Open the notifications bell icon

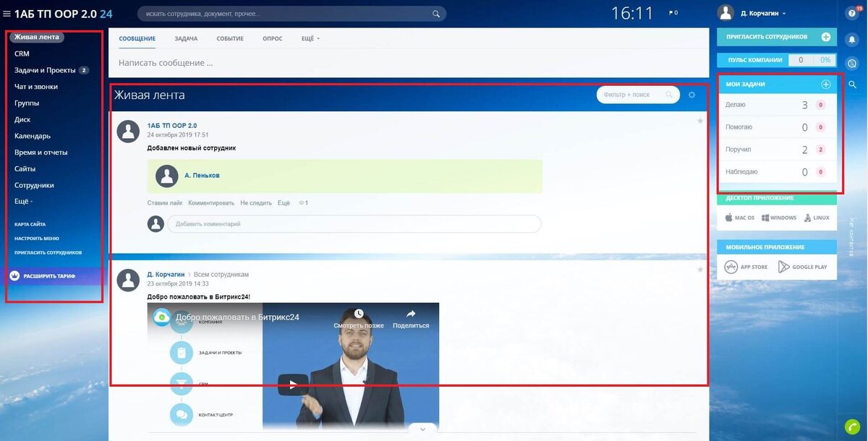(852, 39)
